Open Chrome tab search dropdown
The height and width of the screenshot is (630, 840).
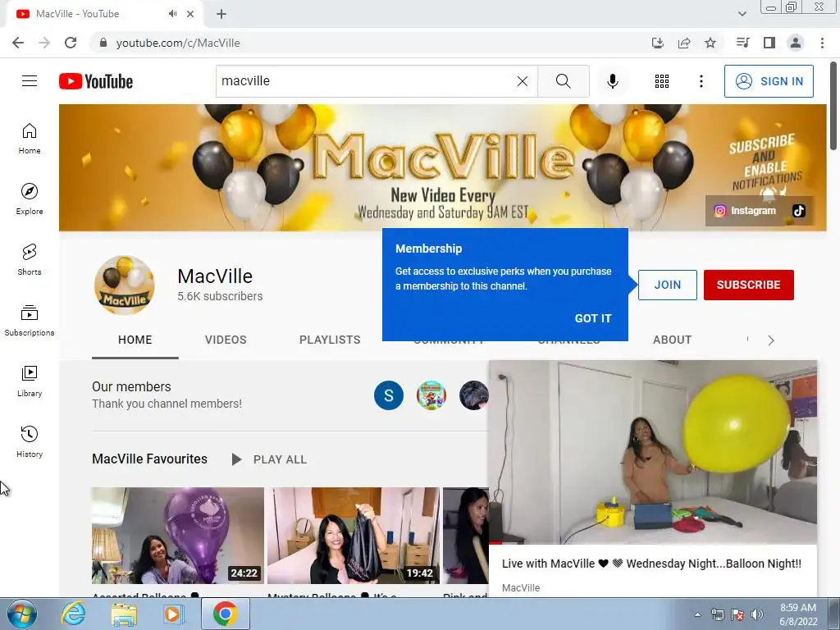[x=742, y=14]
